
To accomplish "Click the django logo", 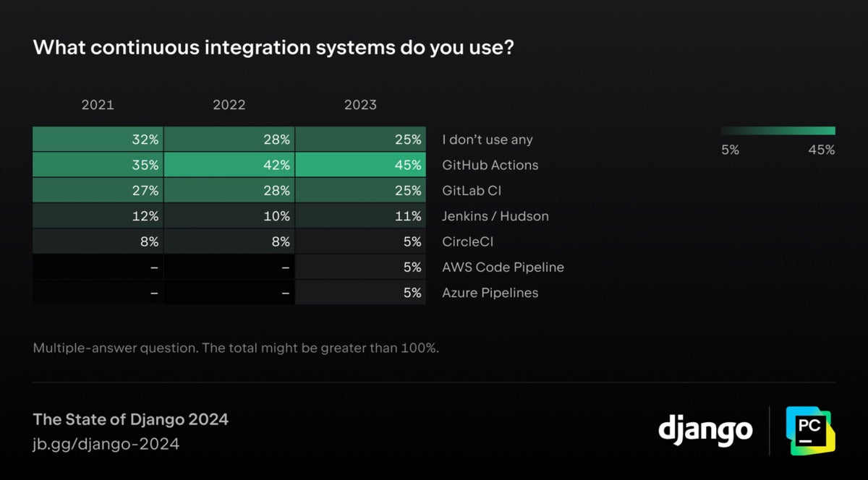I will coord(705,431).
